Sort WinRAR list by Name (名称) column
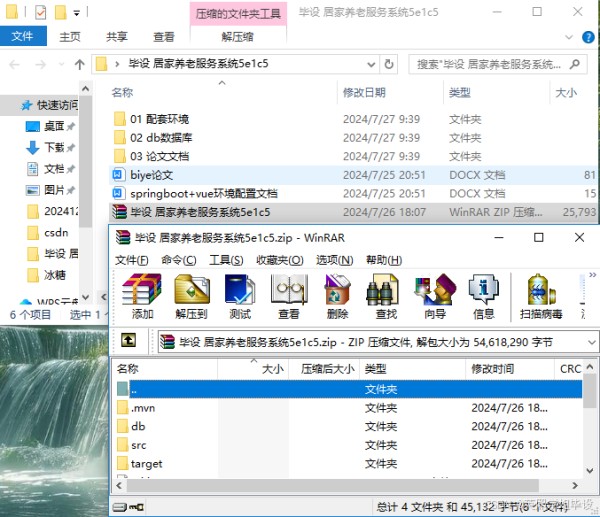The width and height of the screenshot is (600, 517). (x=165, y=369)
